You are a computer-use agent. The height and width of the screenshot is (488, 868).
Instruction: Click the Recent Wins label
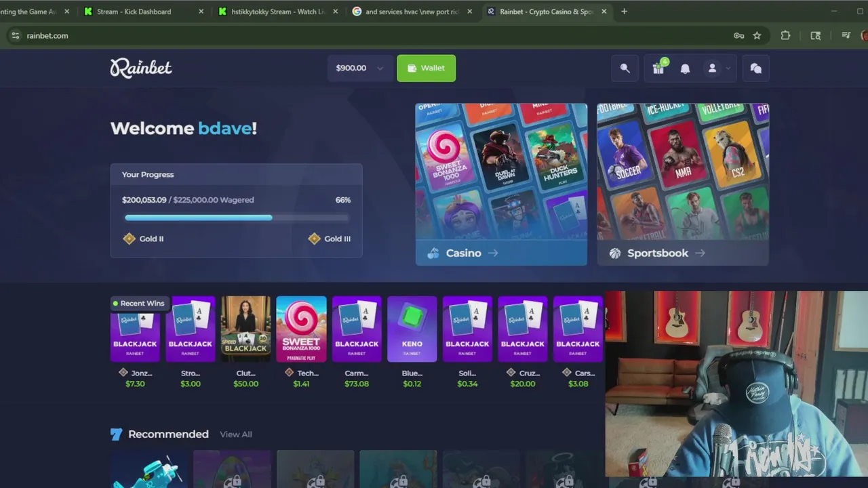pos(138,303)
